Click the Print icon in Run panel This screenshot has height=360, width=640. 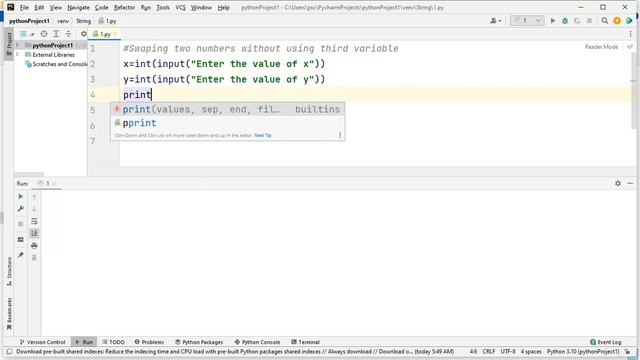click(34, 246)
